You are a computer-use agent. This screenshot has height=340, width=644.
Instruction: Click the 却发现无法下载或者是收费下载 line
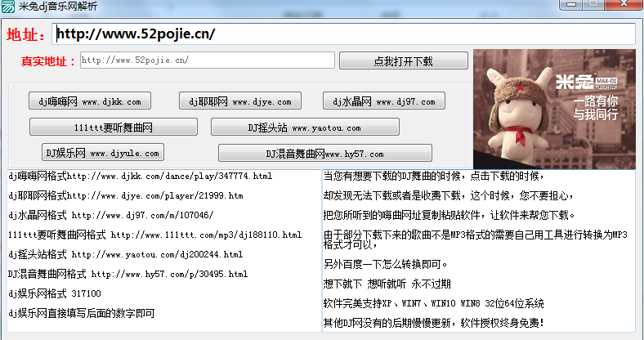click(x=449, y=196)
